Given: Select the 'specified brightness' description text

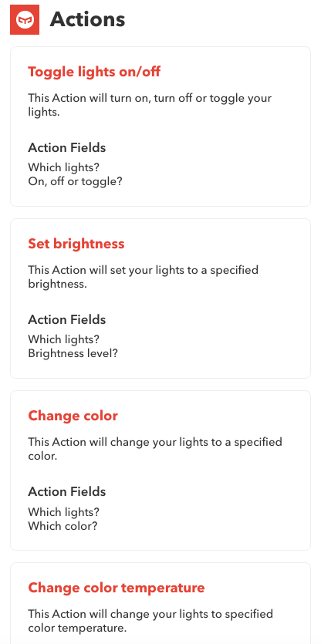Looking at the screenshot, I should 143,277.
